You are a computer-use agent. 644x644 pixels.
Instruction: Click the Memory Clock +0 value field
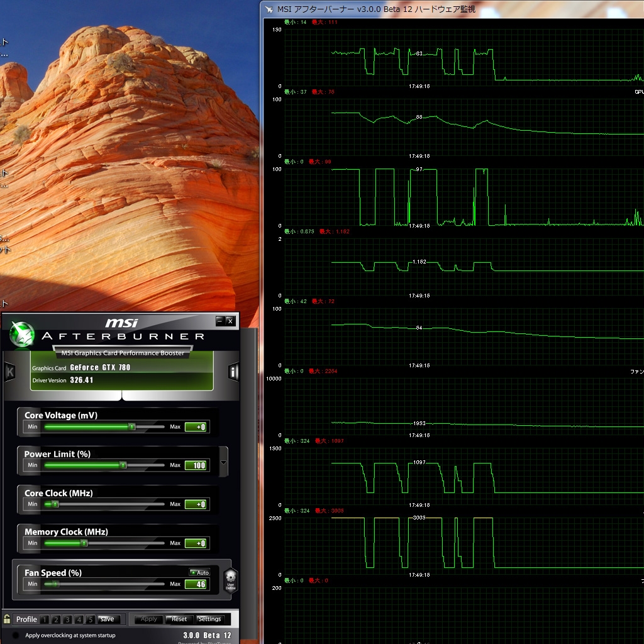click(x=197, y=543)
